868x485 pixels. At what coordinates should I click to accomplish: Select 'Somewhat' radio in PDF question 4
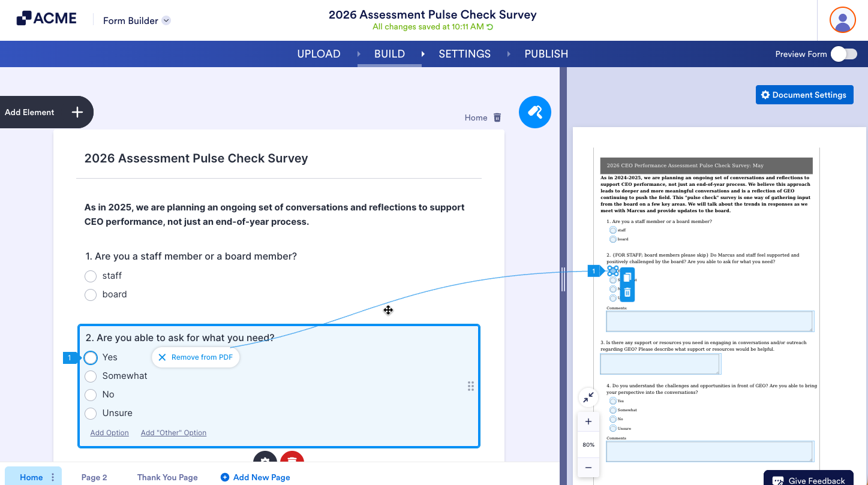click(612, 410)
